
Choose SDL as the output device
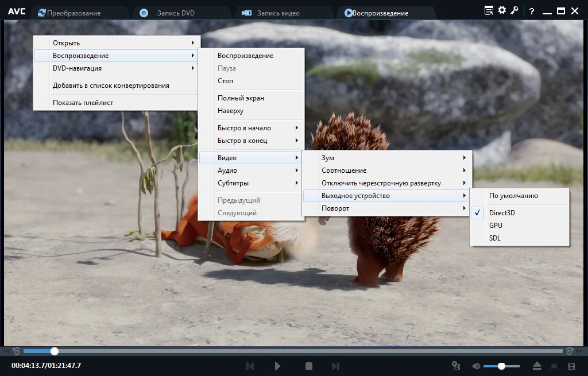tap(494, 238)
